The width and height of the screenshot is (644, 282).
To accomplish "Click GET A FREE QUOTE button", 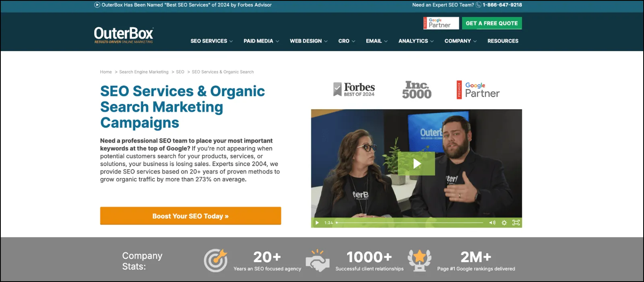I will pyautogui.click(x=492, y=23).
